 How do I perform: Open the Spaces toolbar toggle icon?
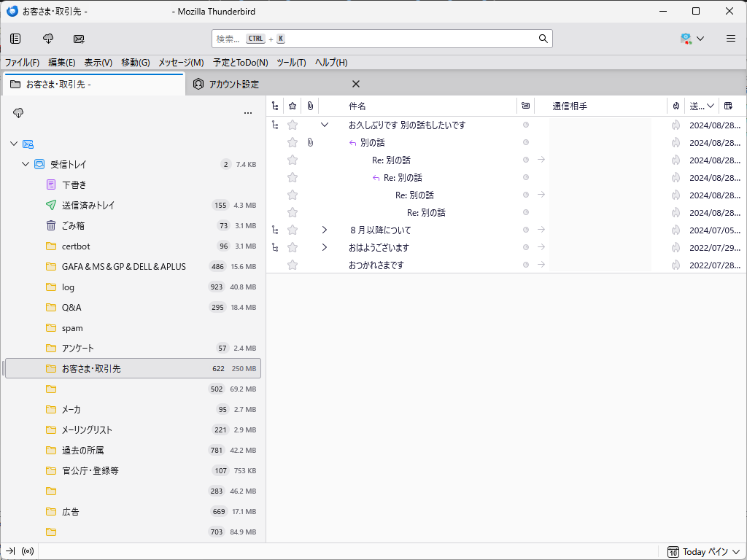15,39
